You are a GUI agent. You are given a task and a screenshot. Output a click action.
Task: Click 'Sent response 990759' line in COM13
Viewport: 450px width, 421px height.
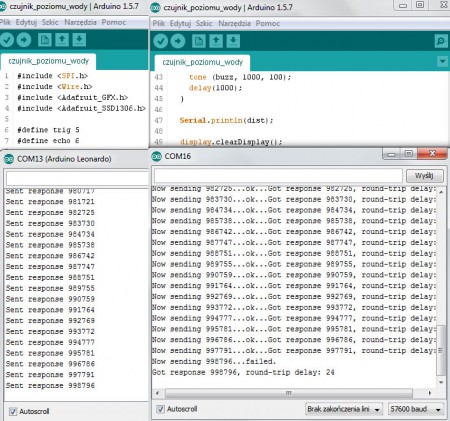(50, 299)
